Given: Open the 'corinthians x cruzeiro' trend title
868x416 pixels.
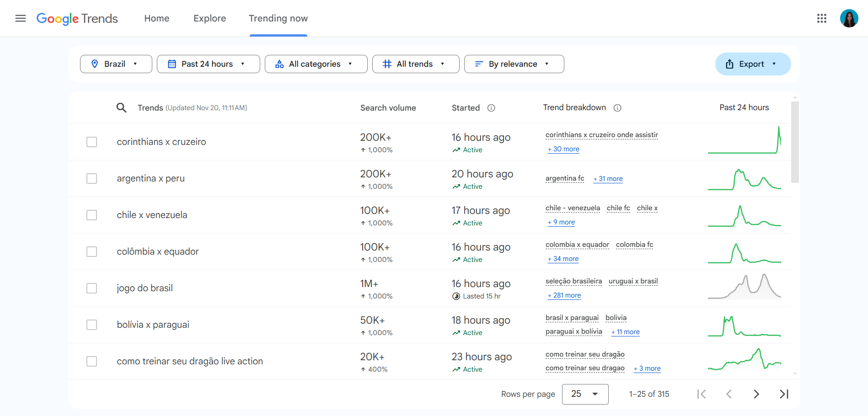Looking at the screenshot, I should [161, 142].
